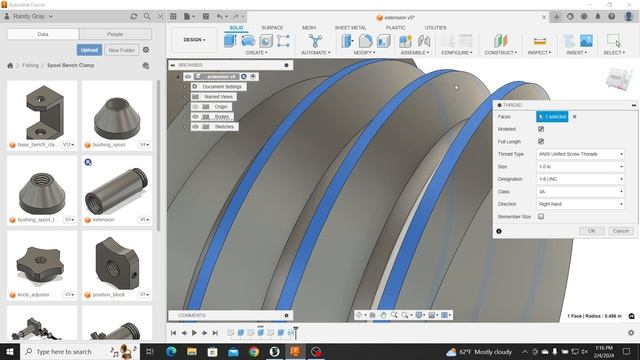Toggle visibility of the extension root component
The image size is (640, 360).
(188, 77)
